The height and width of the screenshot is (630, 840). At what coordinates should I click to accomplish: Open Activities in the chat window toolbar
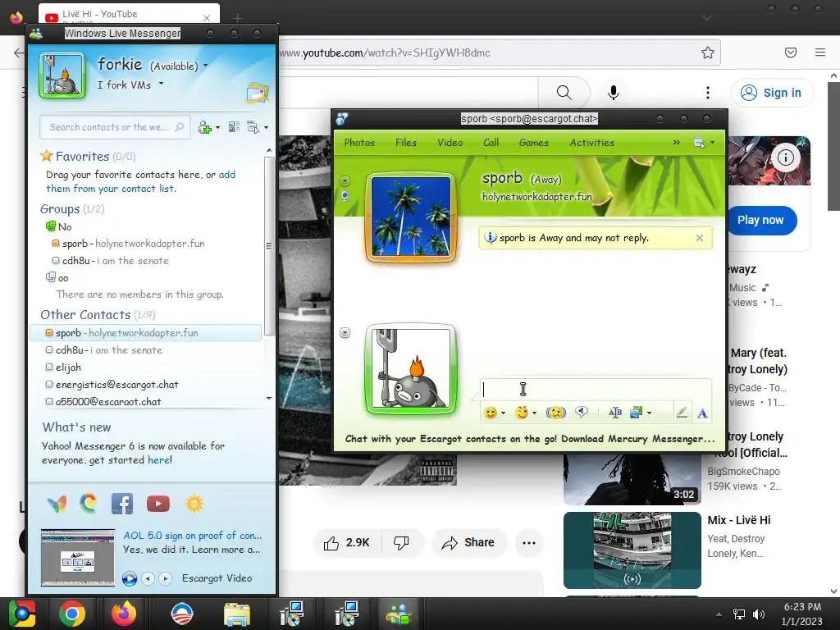tap(592, 143)
